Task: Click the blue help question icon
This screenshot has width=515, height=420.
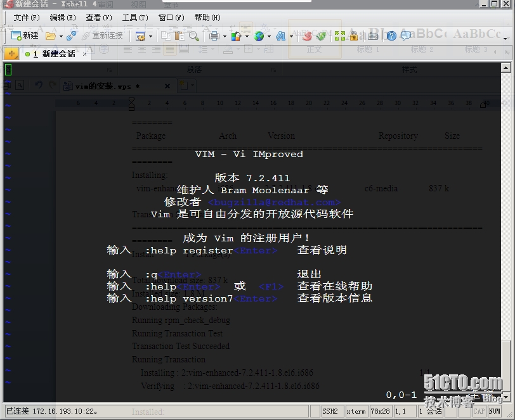Action: tap(391, 35)
